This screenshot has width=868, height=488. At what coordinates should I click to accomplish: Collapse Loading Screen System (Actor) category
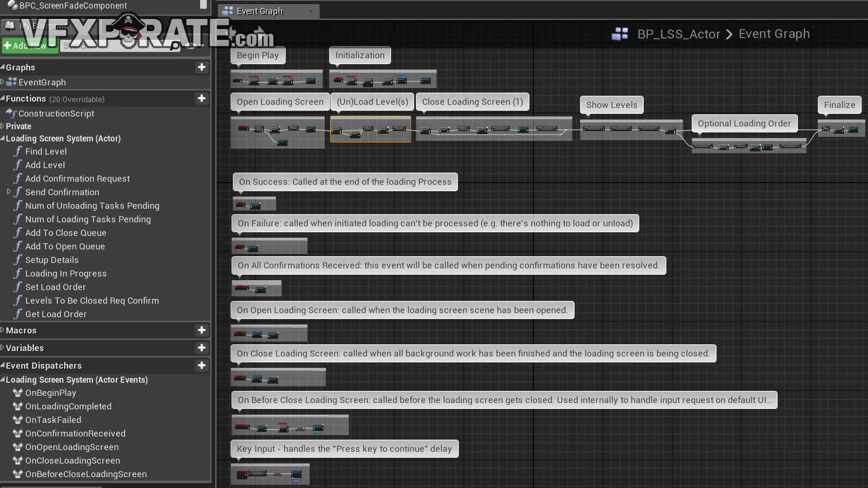pyautogui.click(x=3, y=138)
